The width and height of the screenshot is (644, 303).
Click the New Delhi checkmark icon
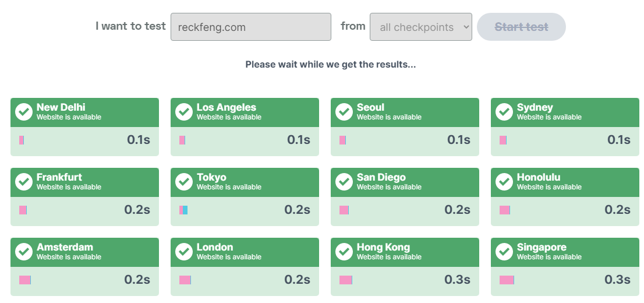(24, 112)
